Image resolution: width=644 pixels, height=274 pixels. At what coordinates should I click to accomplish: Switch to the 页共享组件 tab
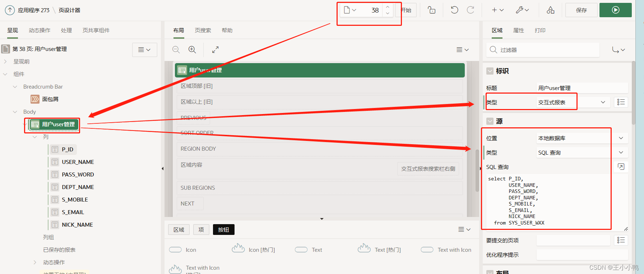pyautogui.click(x=96, y=30)
